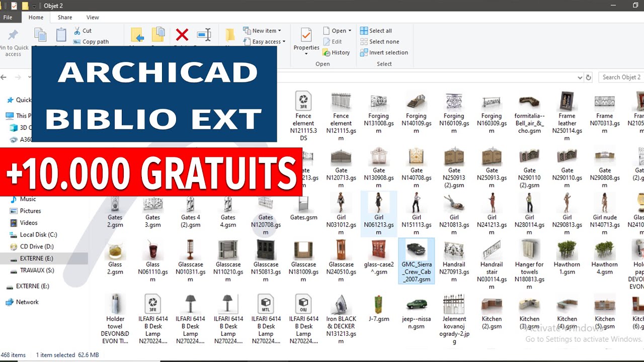
Task: Click the Select all button
Action: click(x=376, y=31)
